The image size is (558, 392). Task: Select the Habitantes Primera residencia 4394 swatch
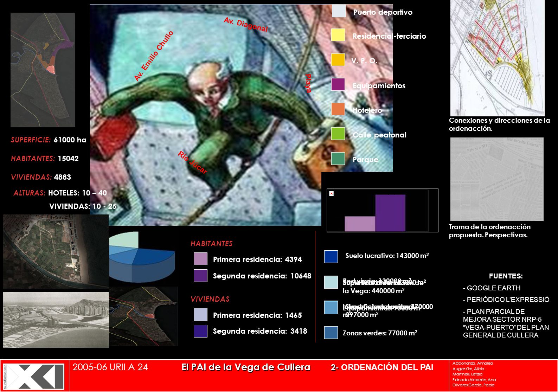[200, 259]
